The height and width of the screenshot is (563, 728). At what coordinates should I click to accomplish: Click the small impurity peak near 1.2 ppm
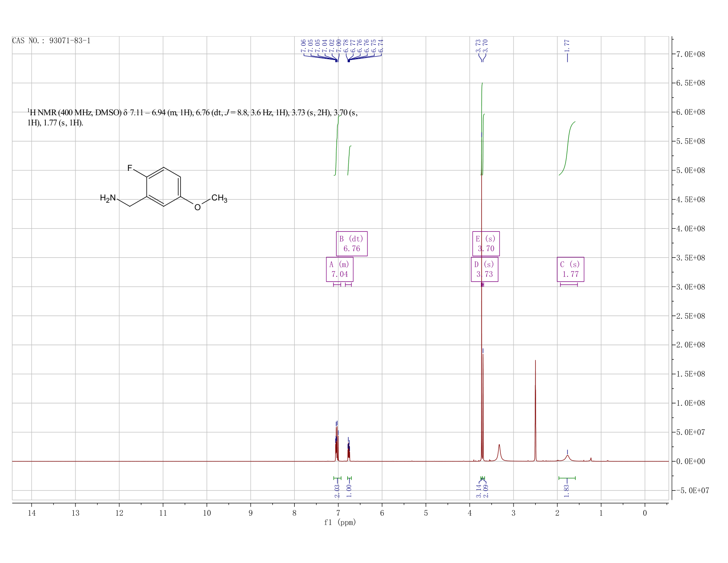[591, 459]
